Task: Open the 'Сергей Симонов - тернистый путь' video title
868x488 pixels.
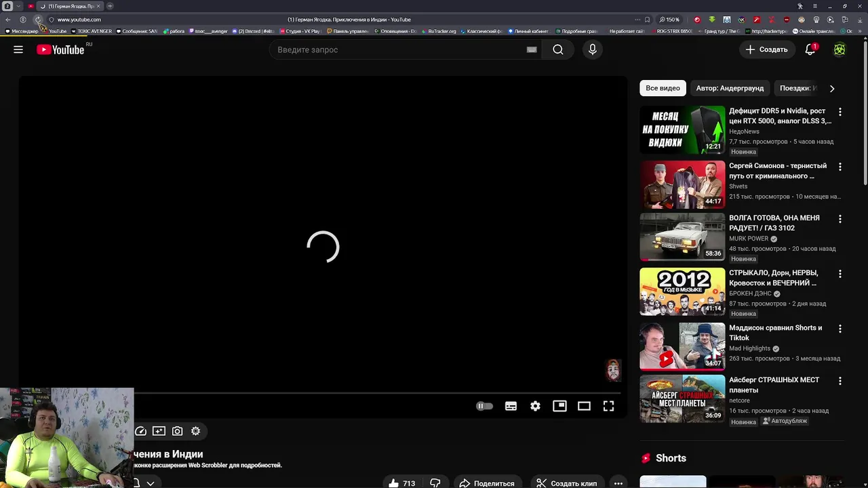Action: tap(778, 171)
